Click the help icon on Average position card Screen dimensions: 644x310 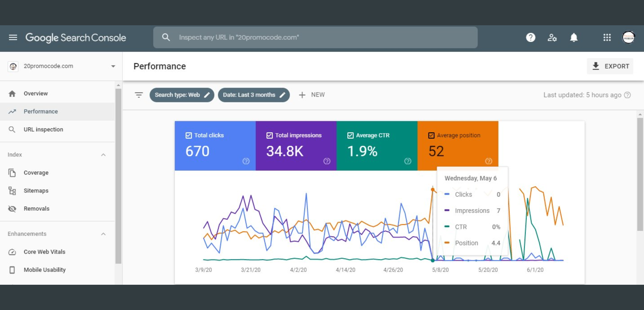tap(489, 161)
